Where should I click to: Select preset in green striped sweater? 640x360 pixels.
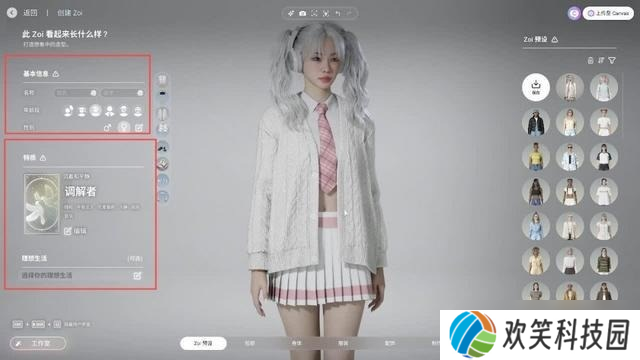[604, 261]
